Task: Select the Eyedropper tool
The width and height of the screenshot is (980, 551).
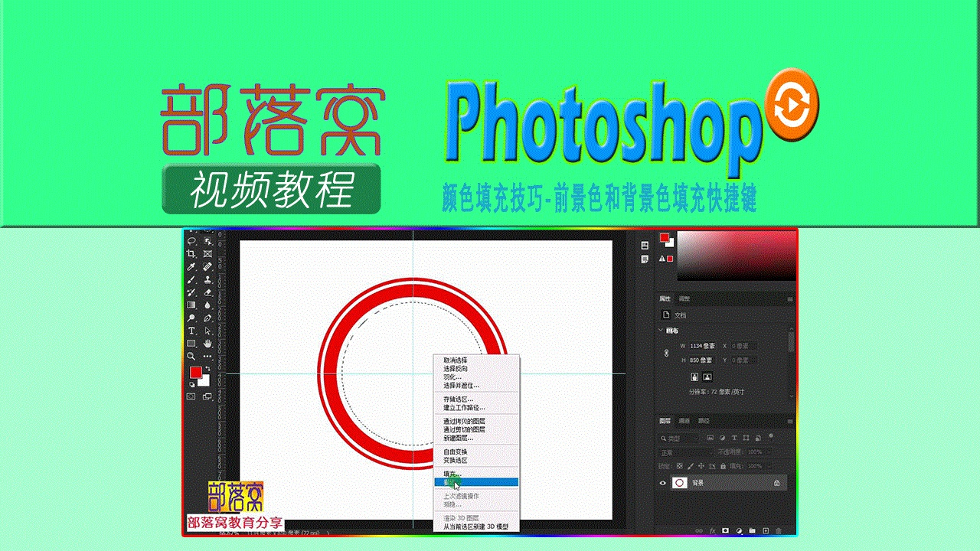Action: click(x=191, y=266)
